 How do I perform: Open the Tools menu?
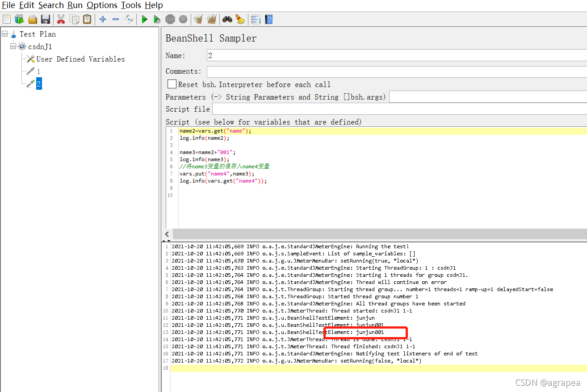(131, 5)
